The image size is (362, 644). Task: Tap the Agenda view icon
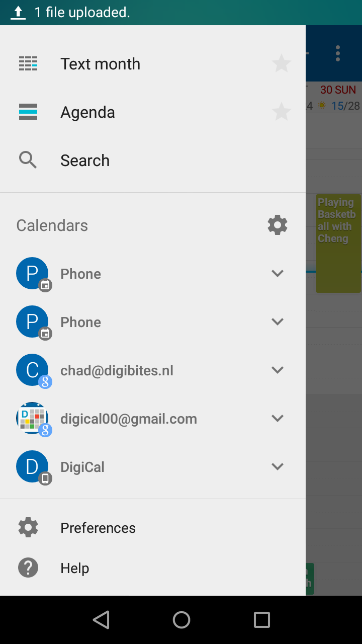[x=28, y=112]
